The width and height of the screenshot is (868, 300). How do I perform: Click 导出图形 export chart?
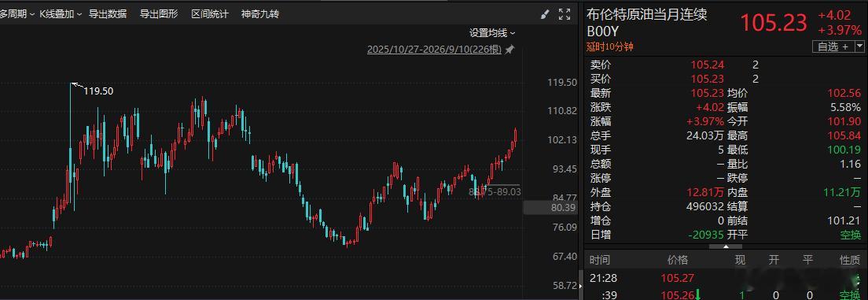[x=159, y=14]
